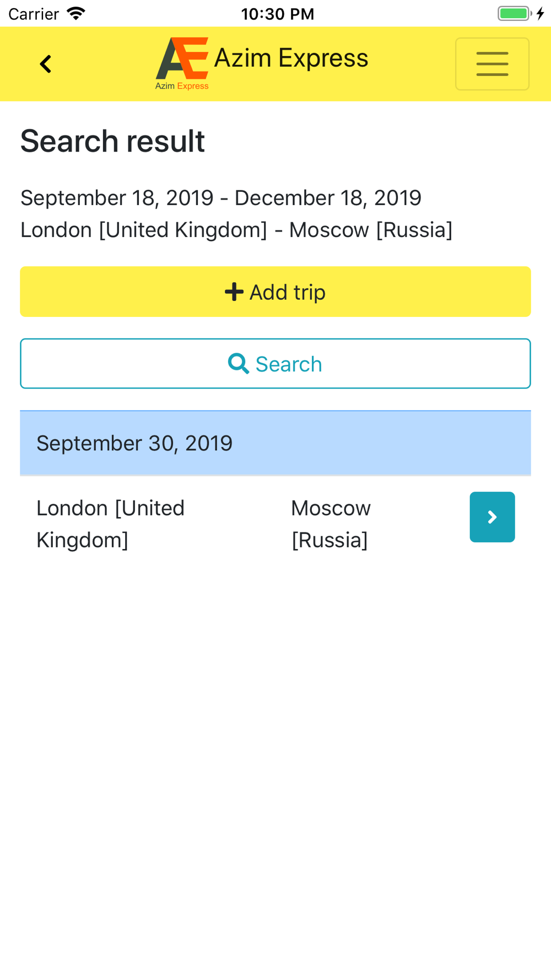Tap the charging bolt icon

(541, 13)
